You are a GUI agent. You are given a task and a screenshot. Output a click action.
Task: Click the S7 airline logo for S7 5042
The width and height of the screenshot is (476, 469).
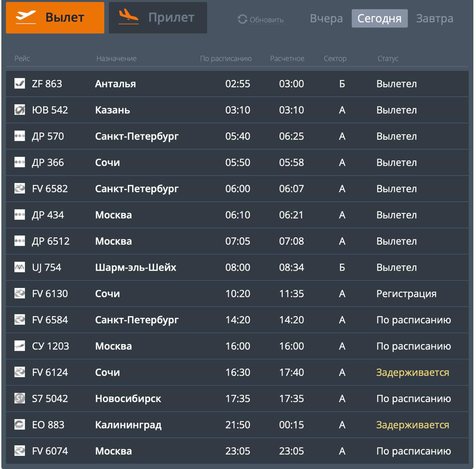coord(20,398)
